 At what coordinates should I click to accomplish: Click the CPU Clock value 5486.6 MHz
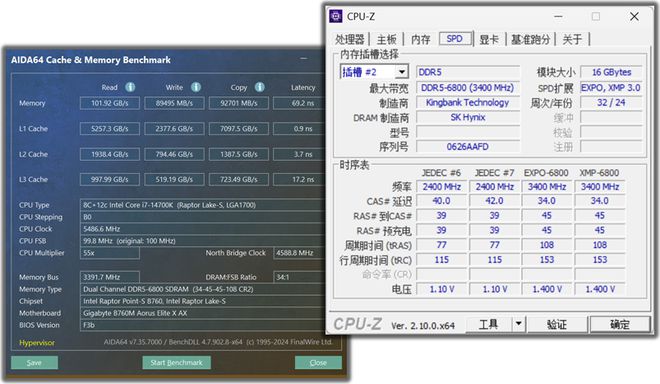coord(202,229)
